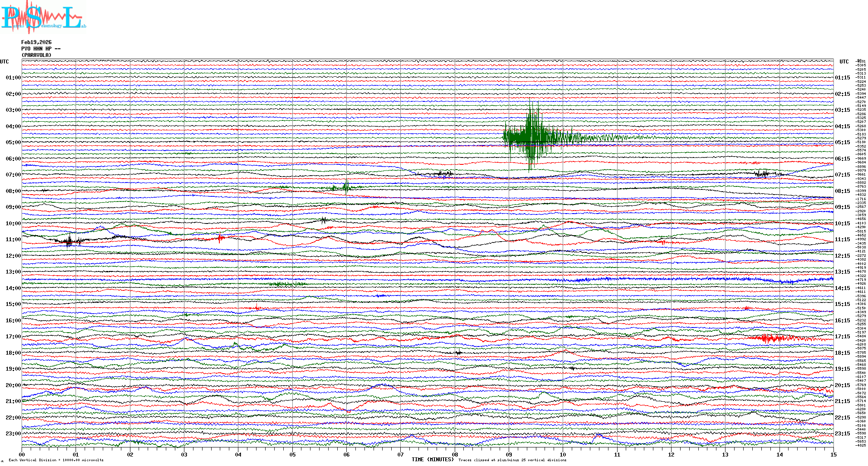Click the PSL Seismology Lab logo
This screenshot has height=466, width=868.
(43, 17)
